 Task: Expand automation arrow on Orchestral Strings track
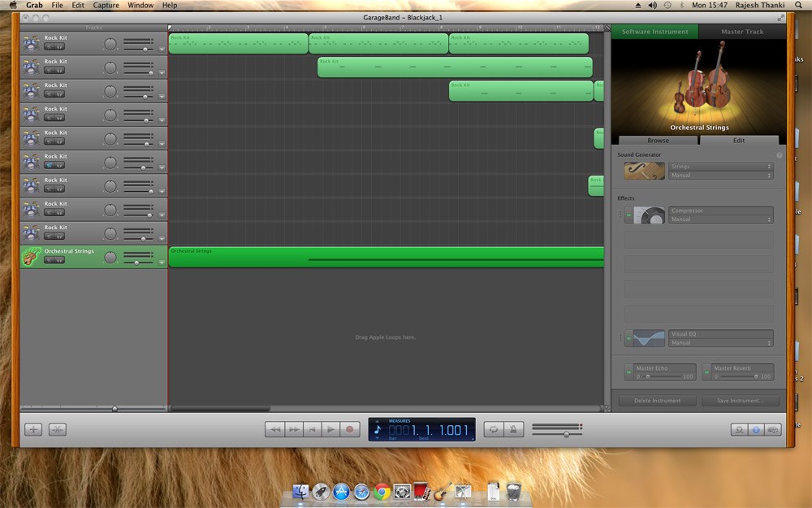162,263
